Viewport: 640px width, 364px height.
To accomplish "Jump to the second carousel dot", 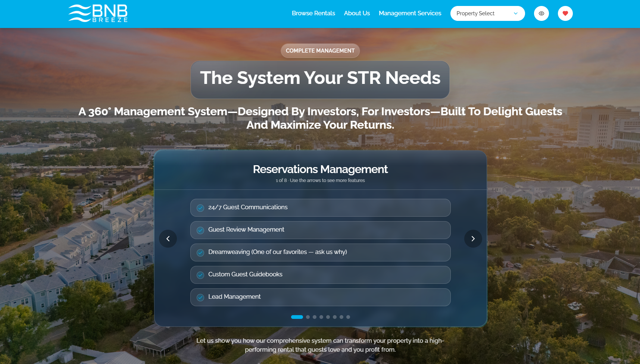I will tap(308, 317).
